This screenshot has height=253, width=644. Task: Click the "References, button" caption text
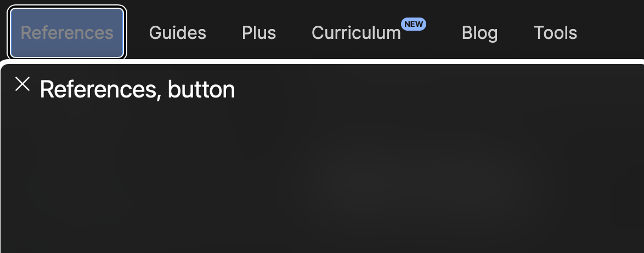(x=137, y=89)
